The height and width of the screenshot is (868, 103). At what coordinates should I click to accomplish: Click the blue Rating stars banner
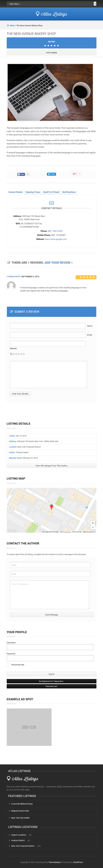pyautogui.click(x=51, y=43)
